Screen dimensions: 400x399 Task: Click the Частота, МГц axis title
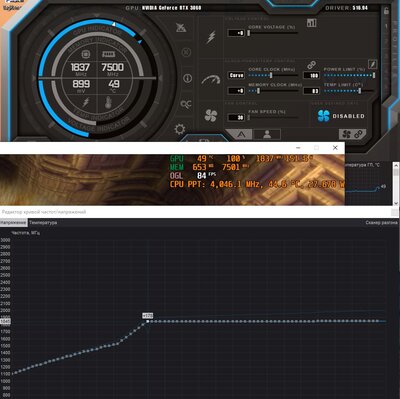pos(25,233)
